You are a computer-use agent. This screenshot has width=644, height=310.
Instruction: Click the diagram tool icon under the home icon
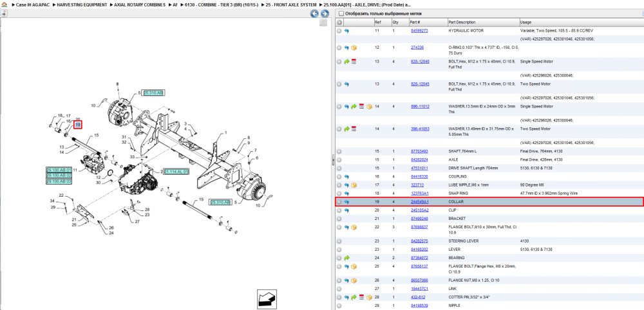pos(3,14)
